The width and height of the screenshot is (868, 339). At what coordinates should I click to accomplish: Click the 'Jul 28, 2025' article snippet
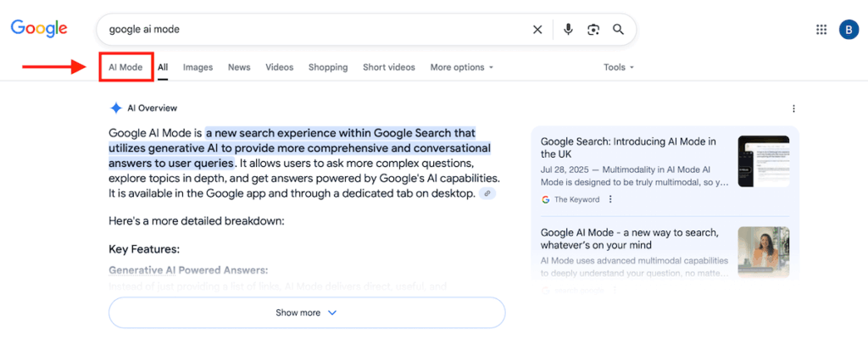click(x=634, y=175)
